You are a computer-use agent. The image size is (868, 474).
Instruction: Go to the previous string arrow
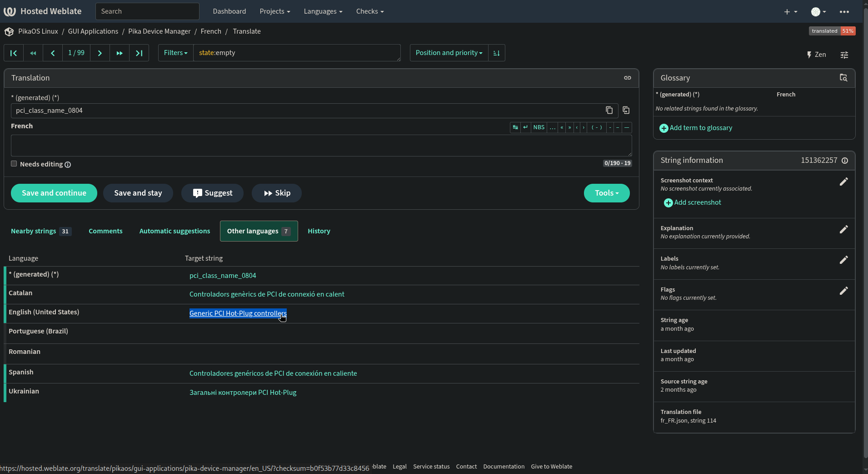[53, 53]
